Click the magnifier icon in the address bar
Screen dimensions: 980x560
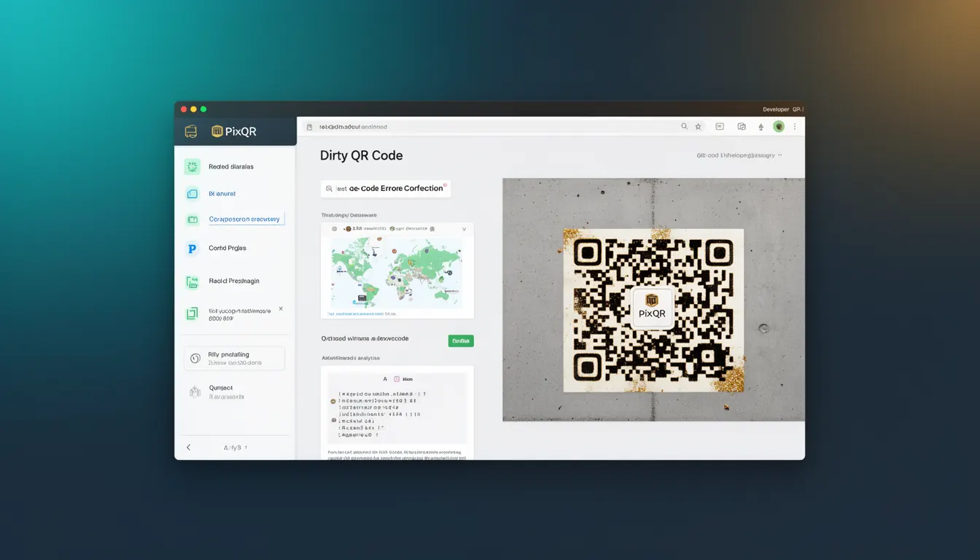[684, 126]
